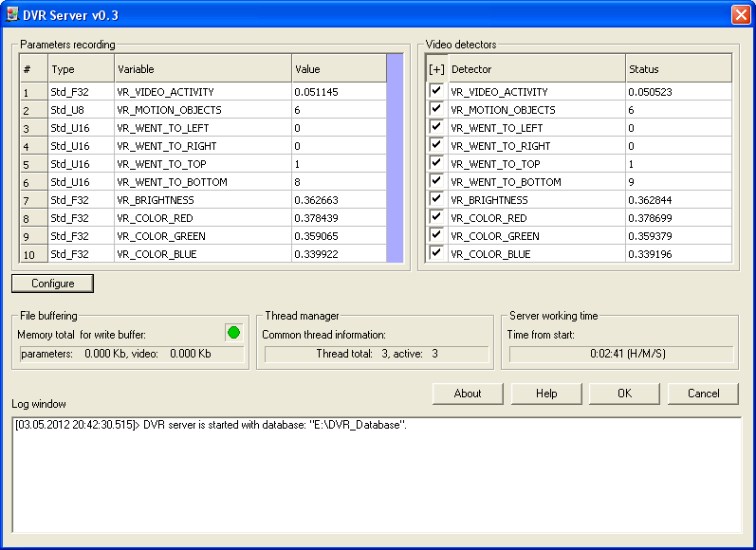Toggle the [+] select-all detectors header
The height and width of the screenshot is (550, 756).
pos(436,69)
